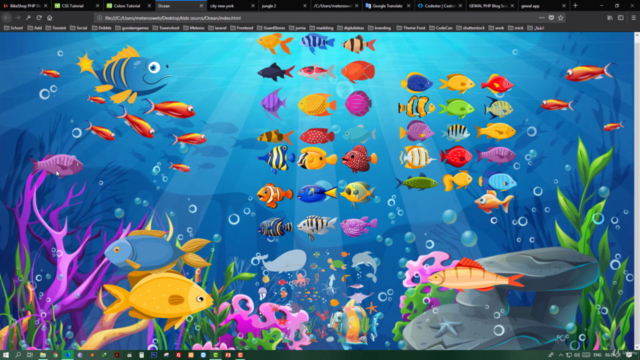Open File Explorer from the taskbar
Image resolution: width=640 pixels, height=360 pixels.
point(42,355)
